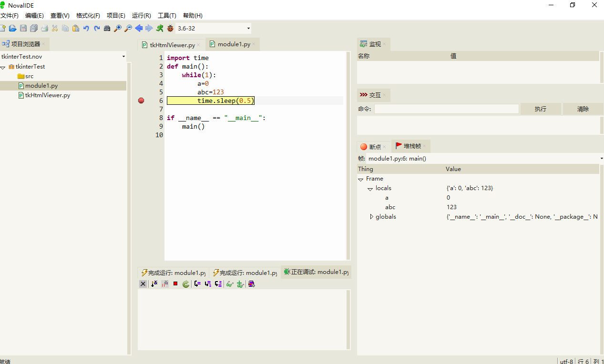Navigate back with the blue left arrow
Image resolution: width=604 pixels, height=364 pixels.
click(x=139, y=28)
